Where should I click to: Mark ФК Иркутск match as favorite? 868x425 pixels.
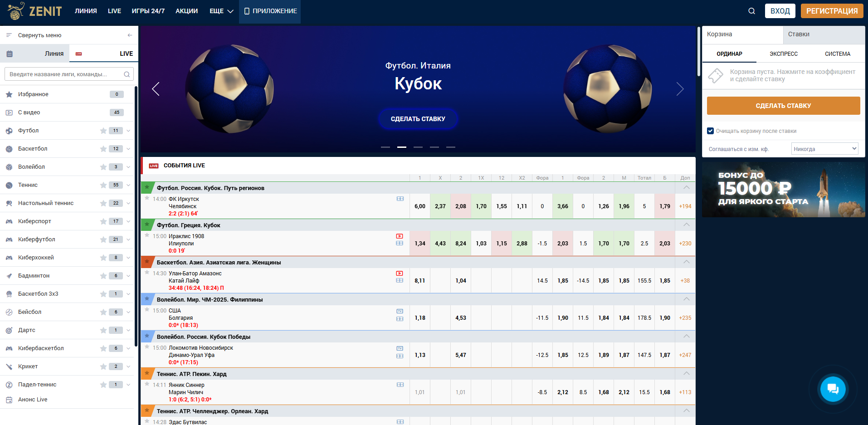147,198
